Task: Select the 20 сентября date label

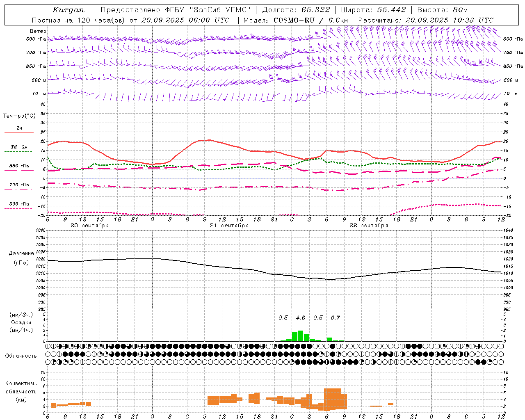Action: click(x=89, y=226)
